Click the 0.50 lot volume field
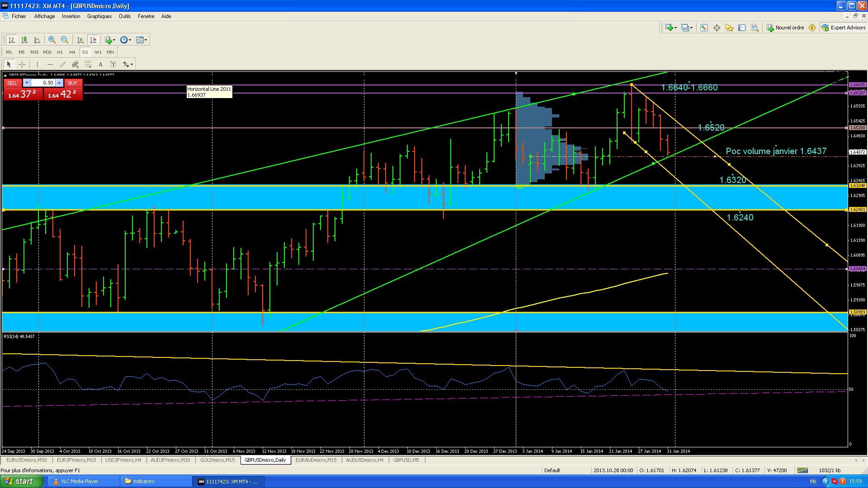 [x=43, y=83]
